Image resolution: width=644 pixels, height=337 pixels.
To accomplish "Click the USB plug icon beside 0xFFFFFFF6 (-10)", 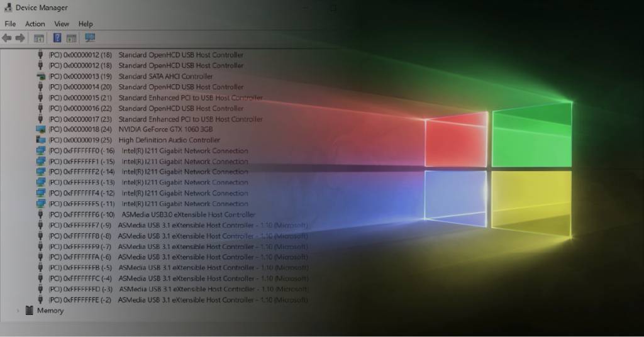I will 40,214.
